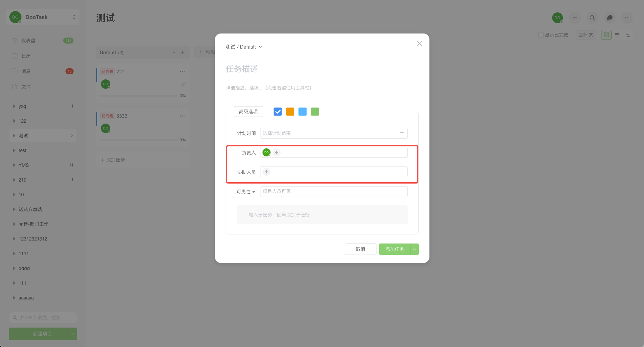This screenshot has width=644, height=347.
Task: Add an owner with the plus icon
Action: [x=277, y=152]
